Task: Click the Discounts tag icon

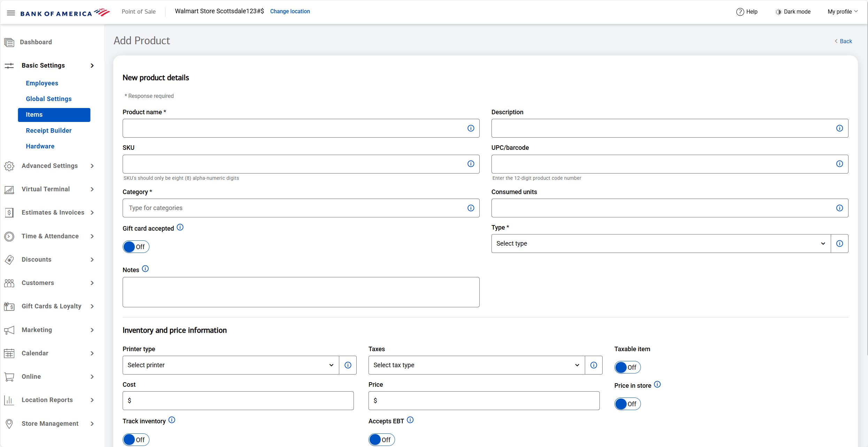Action: point(9,260)
